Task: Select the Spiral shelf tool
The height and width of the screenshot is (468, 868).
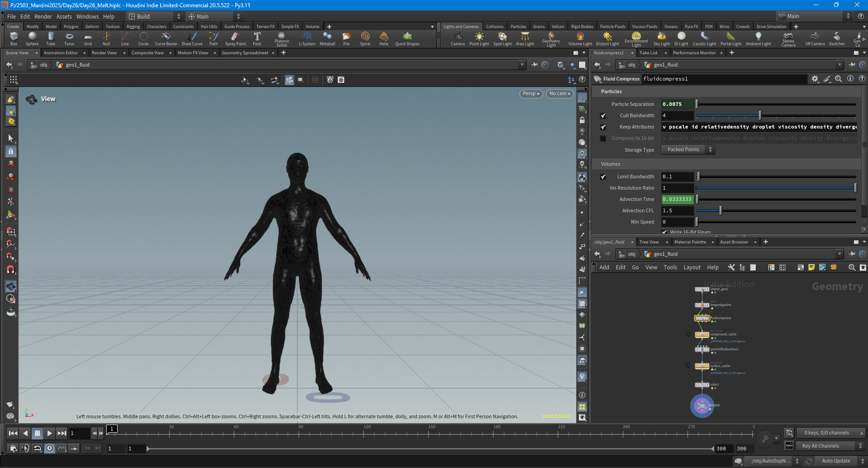Action: click(365, 38)
